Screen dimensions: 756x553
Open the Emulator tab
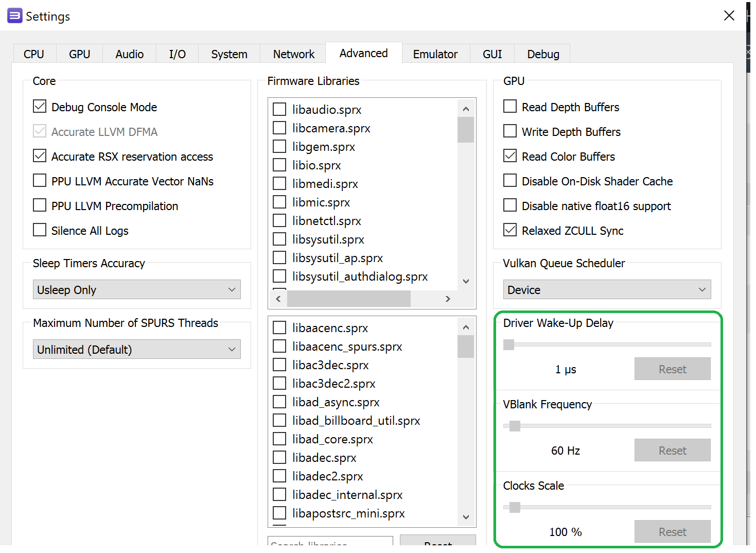point(435,54)
